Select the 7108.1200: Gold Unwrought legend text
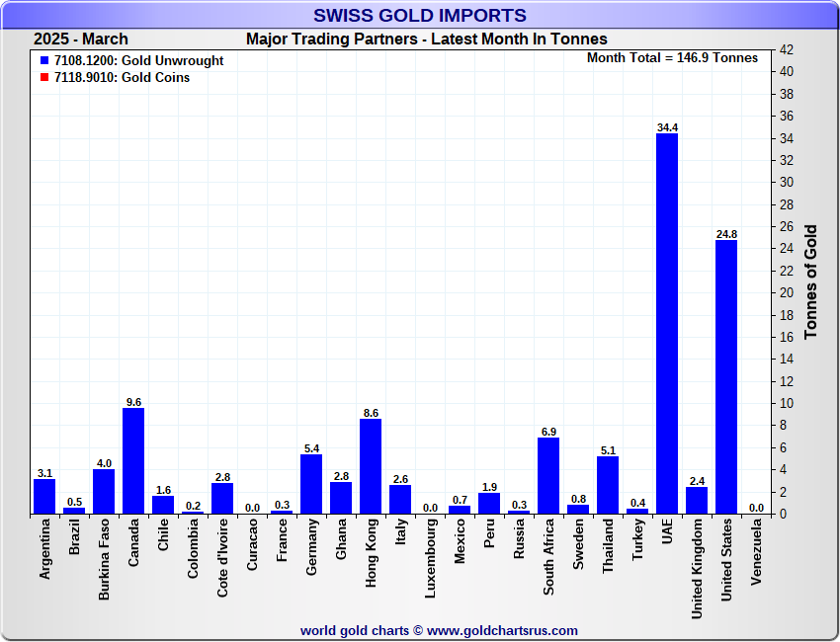Viewport: 840px width, 642px height. [x=138, y=60]
